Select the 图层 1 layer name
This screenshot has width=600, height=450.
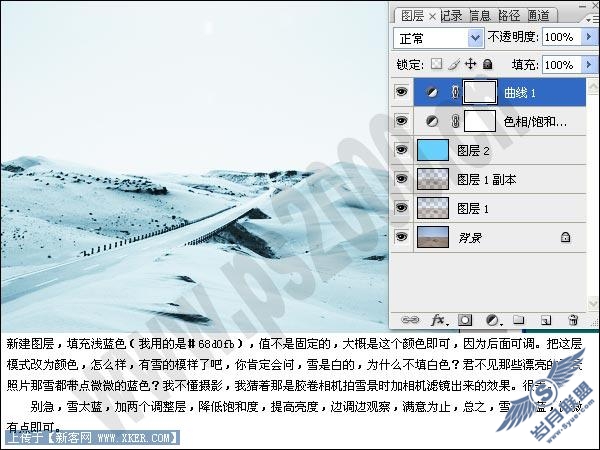tap(473, 209)
